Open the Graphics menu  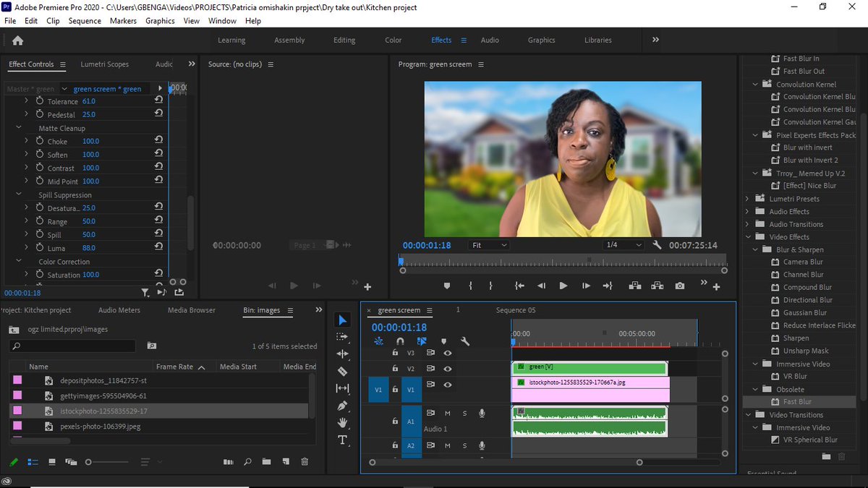coord(160,21)
